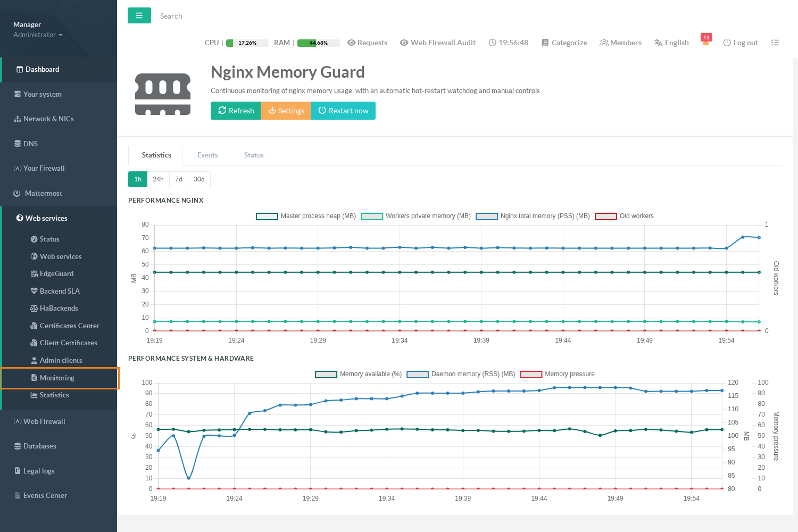Image resolution: width=798 pixels, height=532 pixels.
Task: Click the Statistics chart icon in sidebar
Action: pyautogui.click(x=34, y=395)
